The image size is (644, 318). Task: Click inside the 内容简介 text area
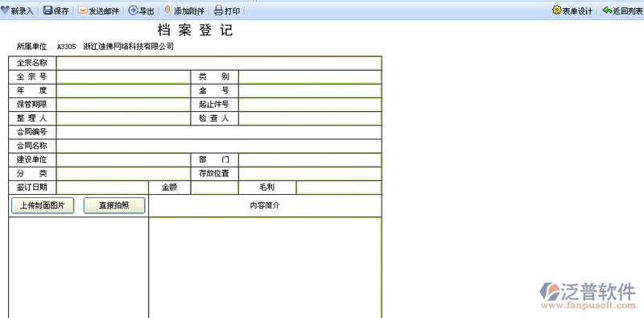point(265,267)
